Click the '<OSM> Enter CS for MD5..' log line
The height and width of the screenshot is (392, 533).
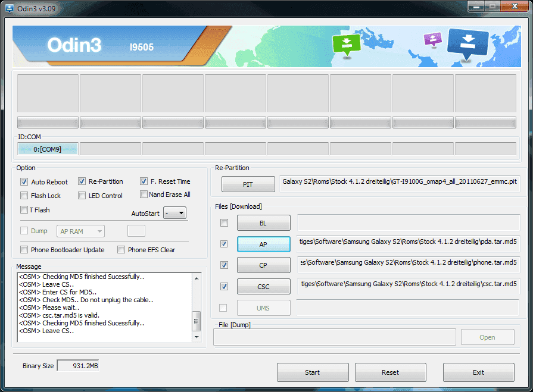click(58, 292)
